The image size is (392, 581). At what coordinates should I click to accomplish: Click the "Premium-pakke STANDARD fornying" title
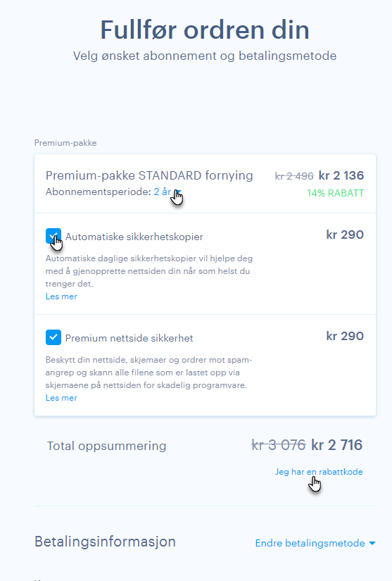(x=149, y=175)
